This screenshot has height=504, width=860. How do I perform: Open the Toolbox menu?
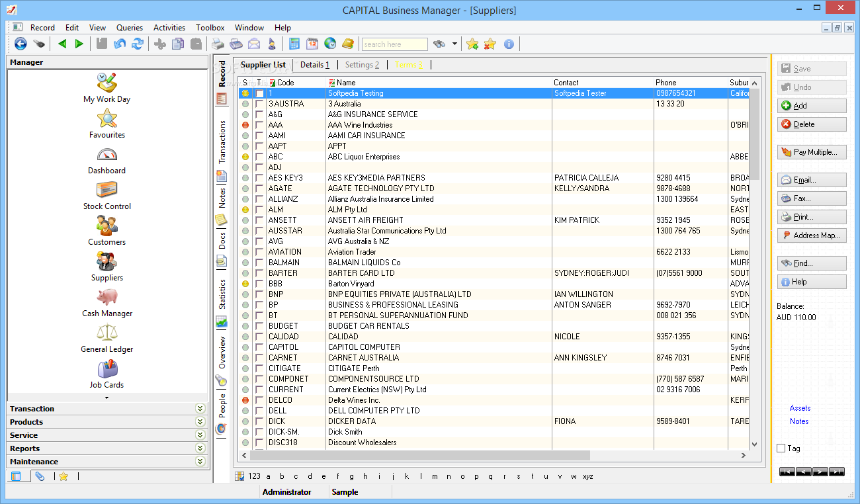point(210,28)
